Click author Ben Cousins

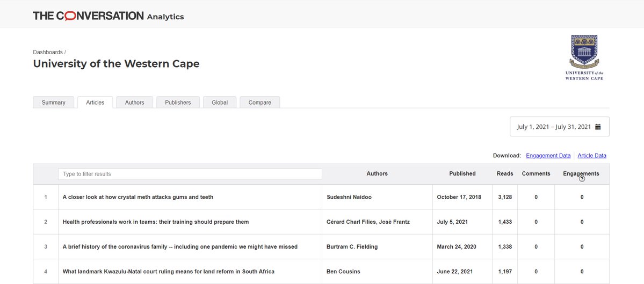coord(343,272)
